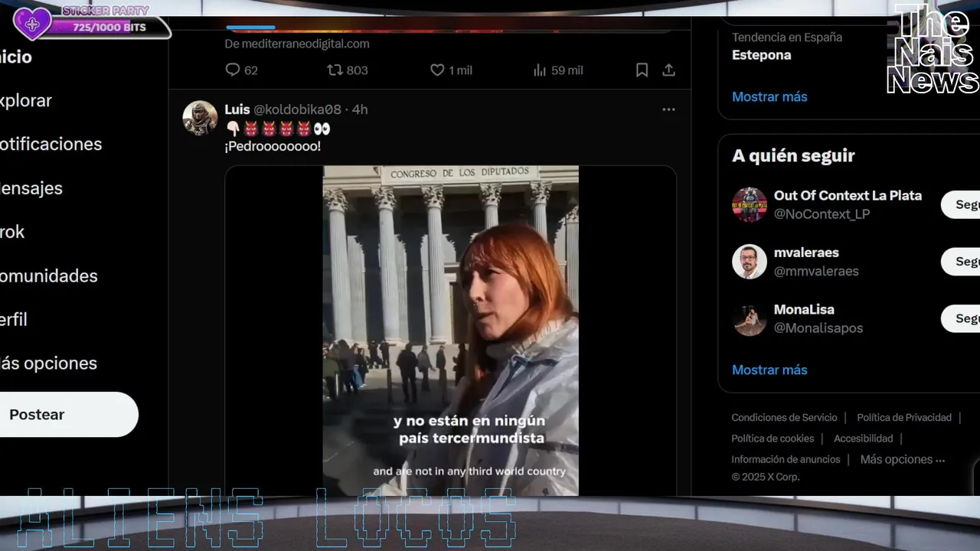Open Perfil in sidebar
This screenshot has height=551, width=980.
tap(13, 319)
